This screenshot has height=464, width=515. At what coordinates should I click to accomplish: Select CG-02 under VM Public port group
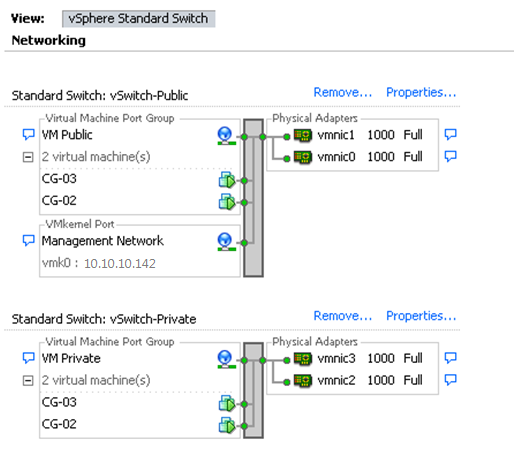click(x=59, y=201)
